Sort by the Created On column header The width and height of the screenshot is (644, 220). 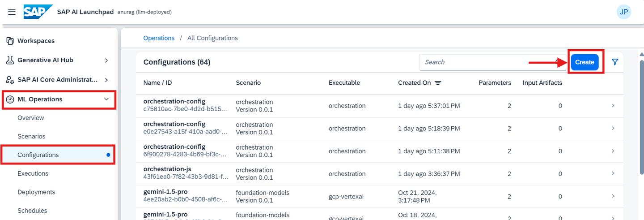(415, 83)
